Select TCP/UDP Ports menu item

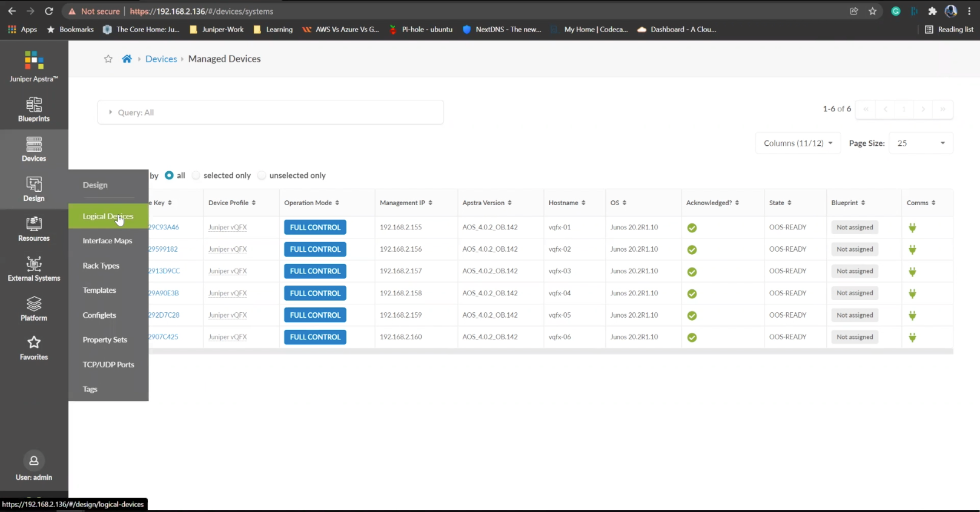(x=108, y=365)
